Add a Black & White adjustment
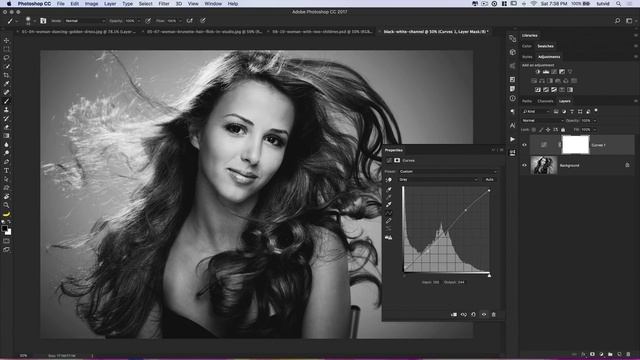Screen dimensions: 640x360 (x=550, y=81)
